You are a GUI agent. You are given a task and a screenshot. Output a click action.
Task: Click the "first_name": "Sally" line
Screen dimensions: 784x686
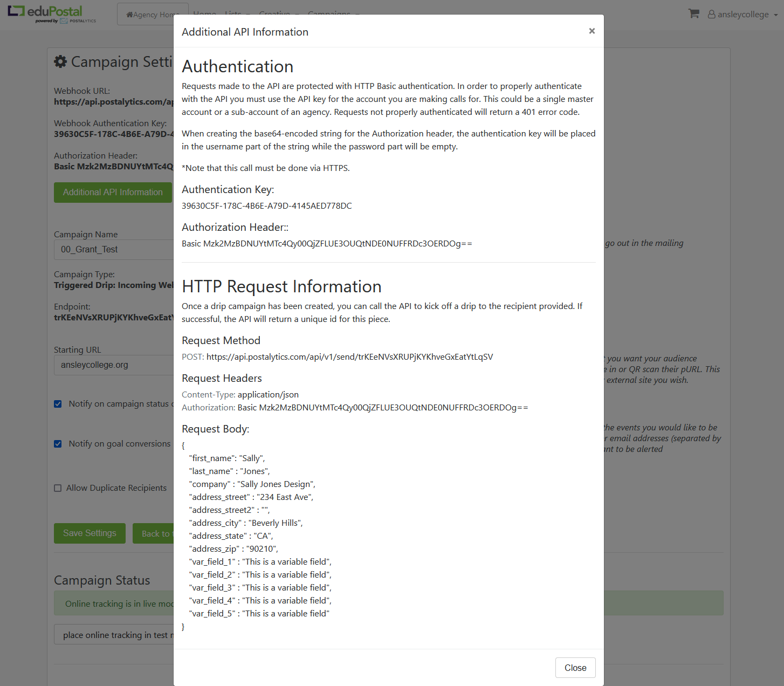click(227, 458)
